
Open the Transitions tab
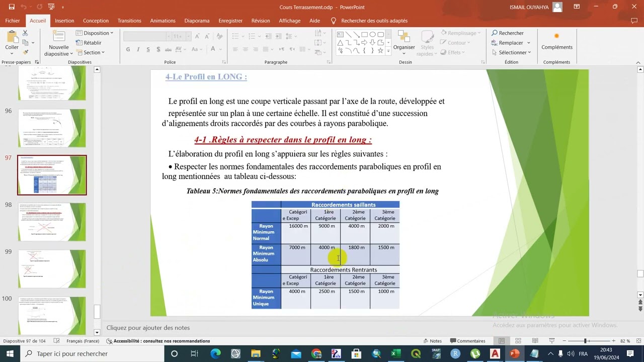click(x=129, y=21)
